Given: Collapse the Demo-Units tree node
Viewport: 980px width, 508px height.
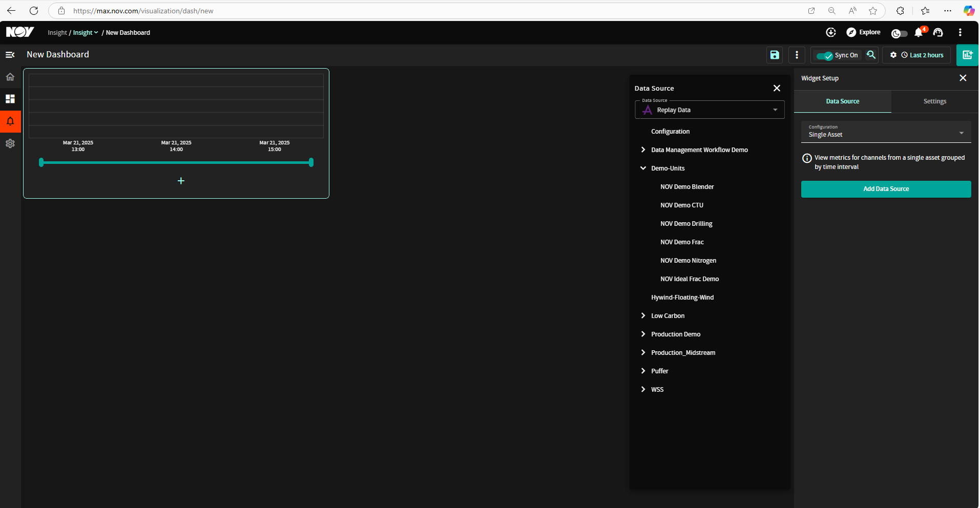Looking at the screenshot, I should point(643,168).
